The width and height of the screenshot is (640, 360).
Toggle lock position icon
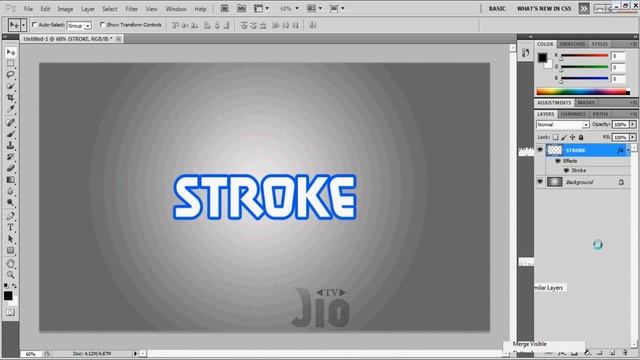click(x=572, y=137)
